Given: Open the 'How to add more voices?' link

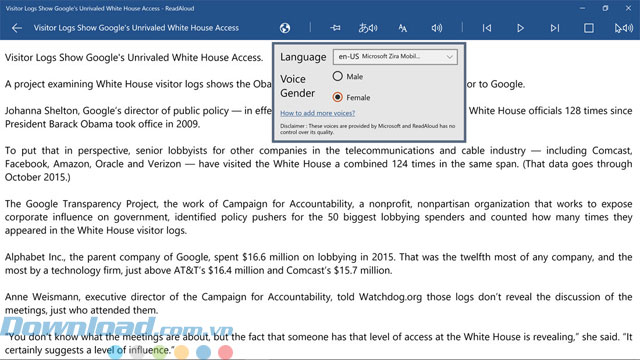Looking at the screenshot, I should click(x=318, y=113).
